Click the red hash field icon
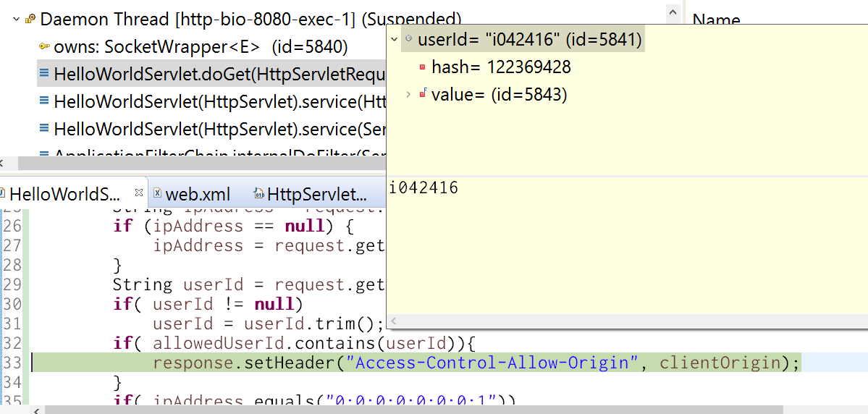 click(422, 67)
